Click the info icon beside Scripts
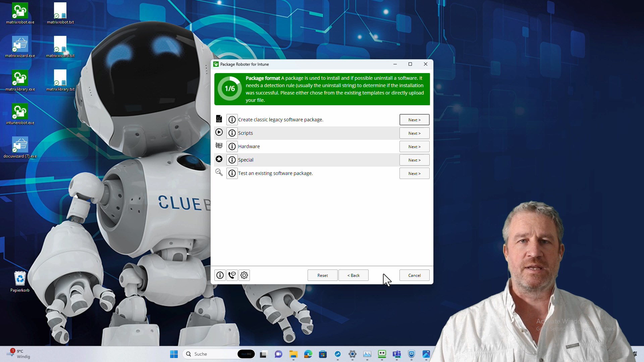Viewport: 644px width, 362px height. click(x=232, y=133)
